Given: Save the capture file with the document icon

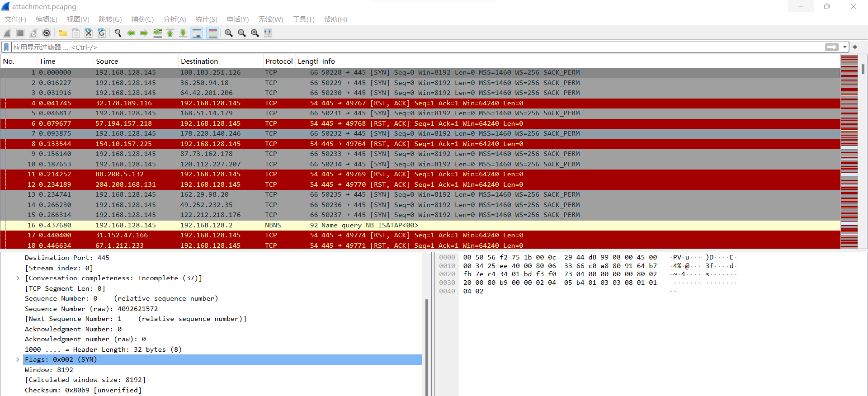Looking at the screenshot, I should [76, 33].
